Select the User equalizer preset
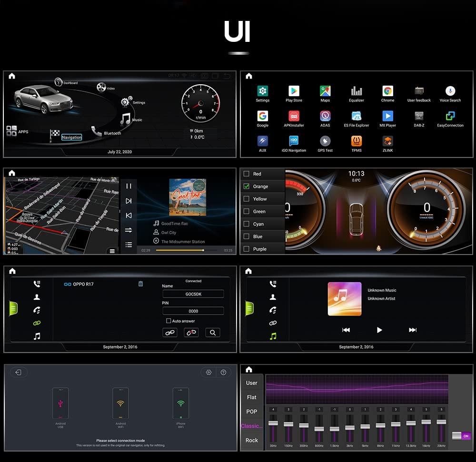Screen dimensions: 476x462 251,383
